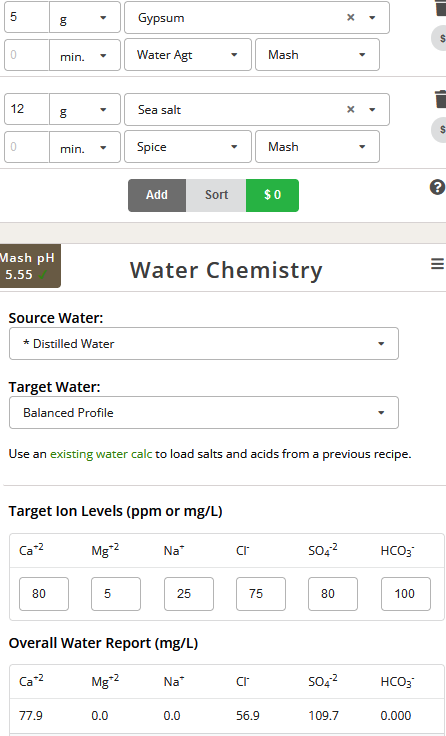Click the dollar cost icon beside Gypsum

(x=440, y=38)
